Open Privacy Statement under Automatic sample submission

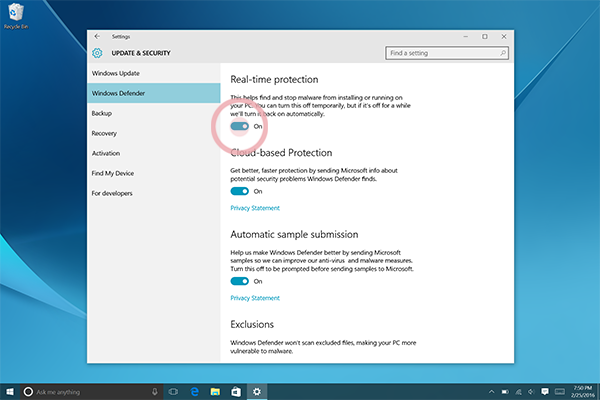point(255,298)
